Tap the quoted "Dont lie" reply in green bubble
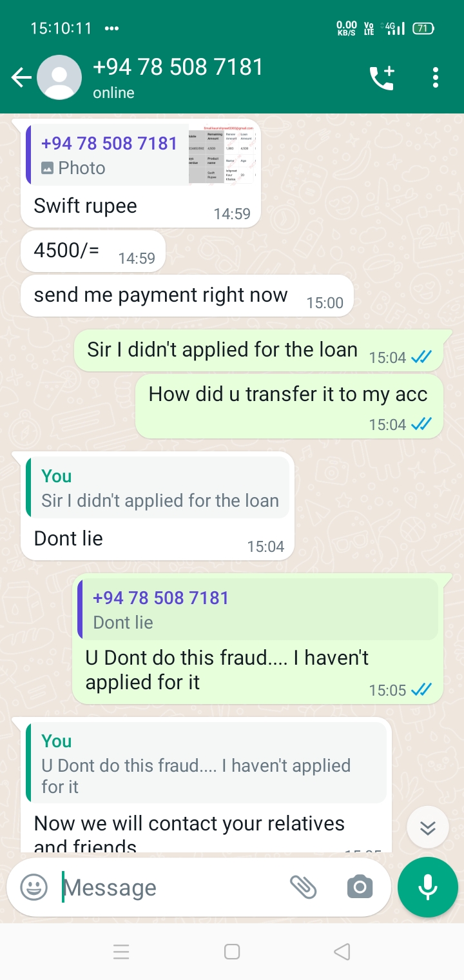This screenshot has height=980, width=464. pos(258,609)
